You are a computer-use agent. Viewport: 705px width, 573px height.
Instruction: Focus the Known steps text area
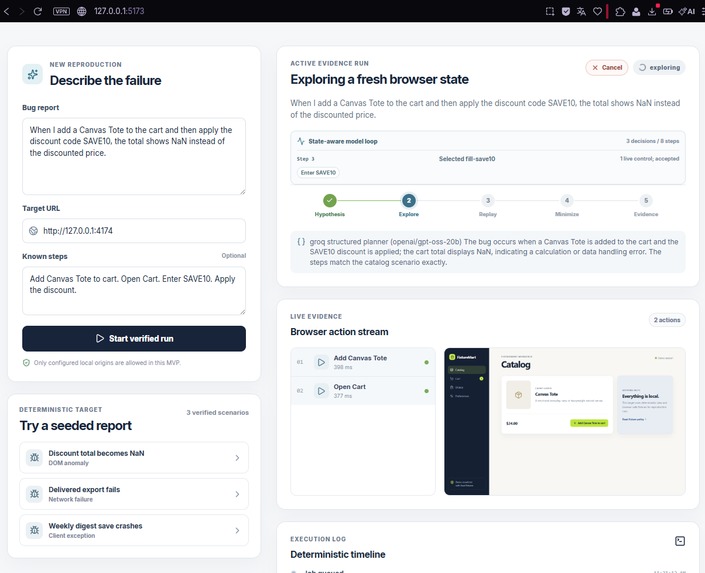pos(134,291)
